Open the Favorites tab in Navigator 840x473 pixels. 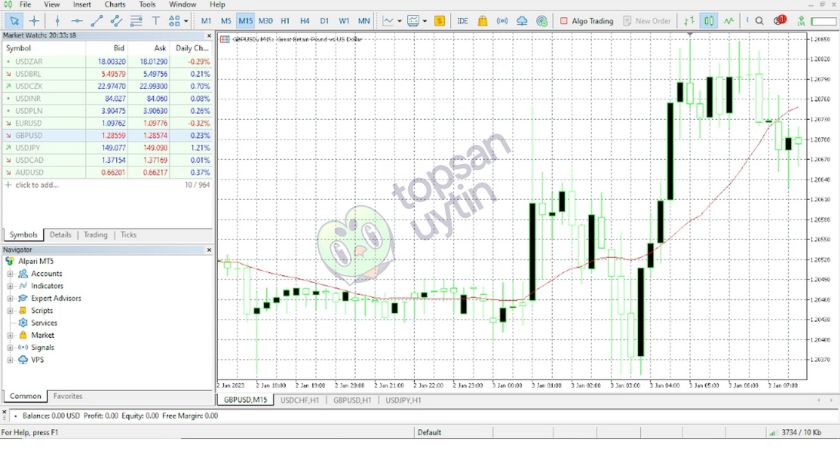(68, 396)
